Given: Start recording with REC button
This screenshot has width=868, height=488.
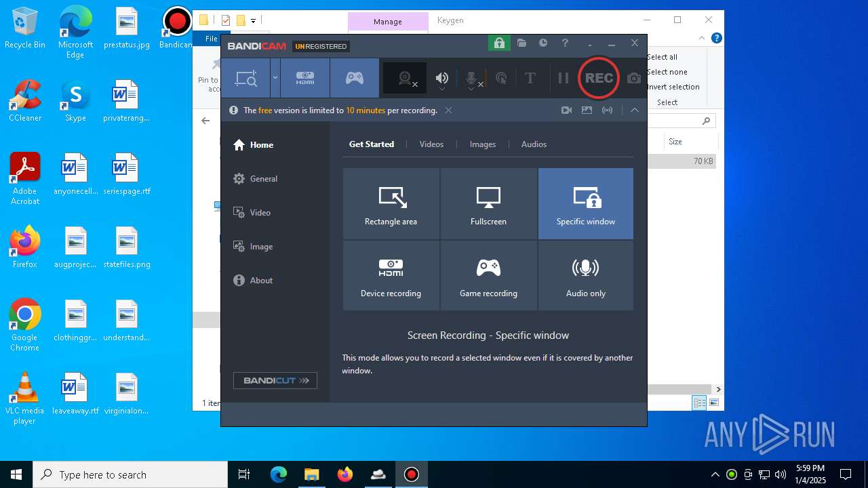Looking at the screenshot, I should 599,78.
